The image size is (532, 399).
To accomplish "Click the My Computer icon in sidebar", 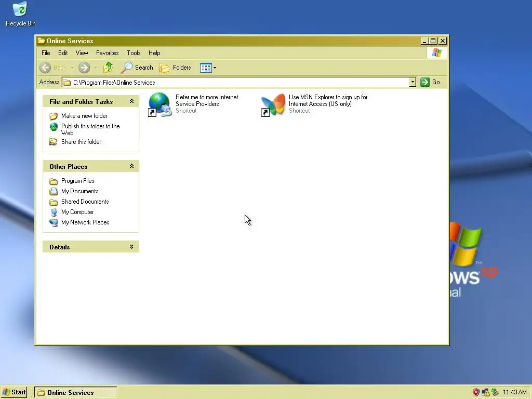I will pyautogui.click(x=54, y=212).
